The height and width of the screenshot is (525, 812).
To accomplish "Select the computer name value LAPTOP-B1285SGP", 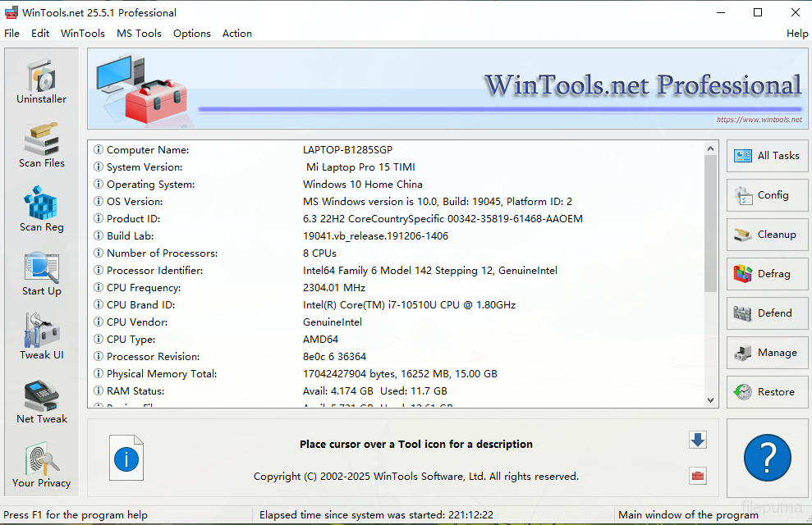I will click(x=347, y=149).
